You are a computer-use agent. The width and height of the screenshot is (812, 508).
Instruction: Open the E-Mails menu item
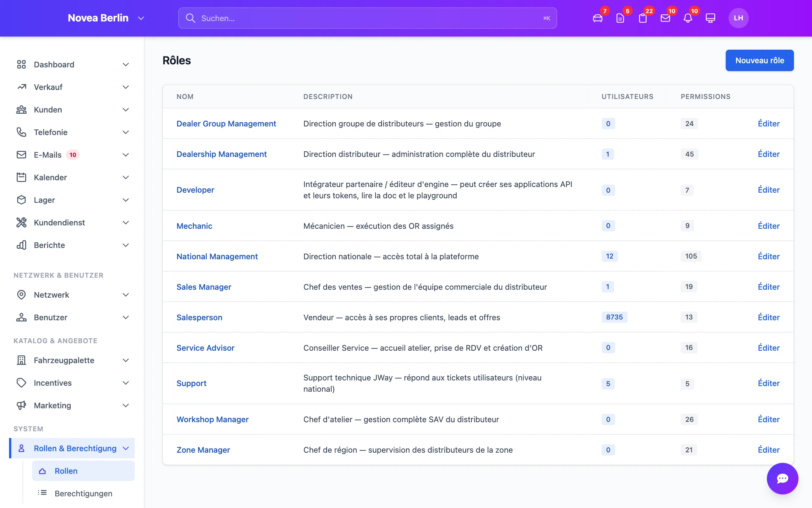[72, 155]
